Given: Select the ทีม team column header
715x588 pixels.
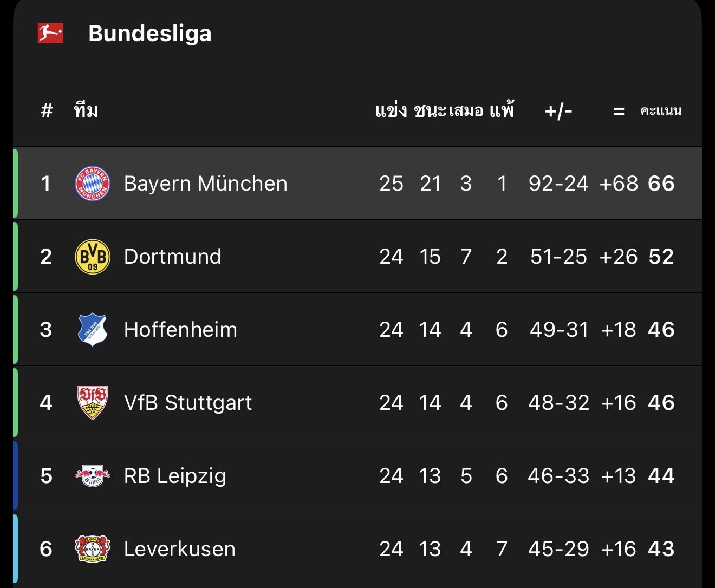Looking at the screenshot, I should tap(86, 111).
